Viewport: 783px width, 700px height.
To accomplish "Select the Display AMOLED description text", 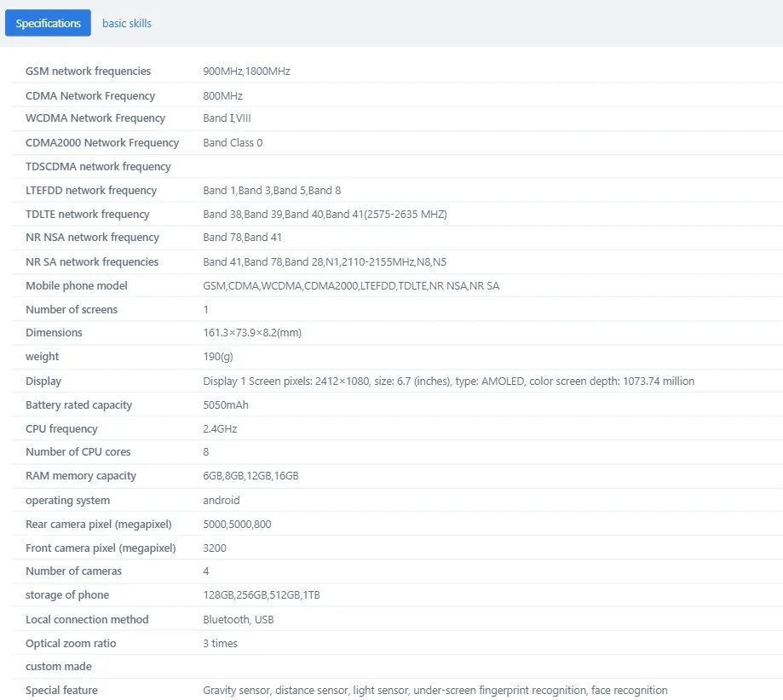I will click(x=448, y=381).
